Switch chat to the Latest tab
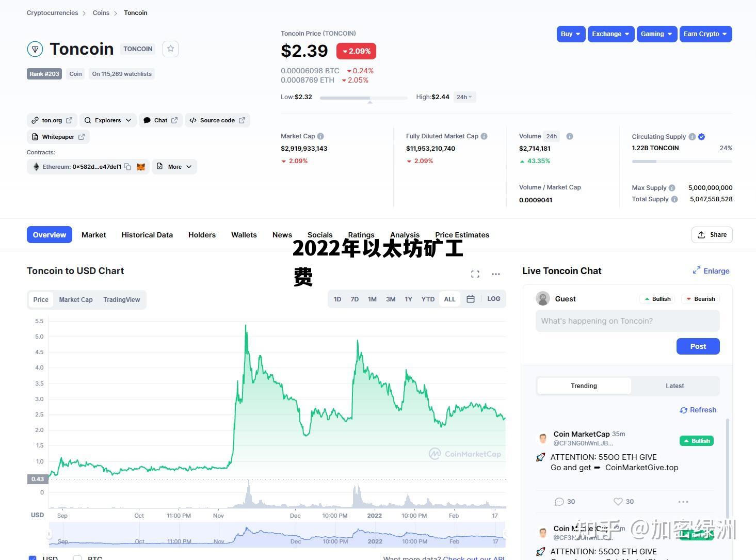The width and height of the screenshot is (756, 560). click(674, 386)
